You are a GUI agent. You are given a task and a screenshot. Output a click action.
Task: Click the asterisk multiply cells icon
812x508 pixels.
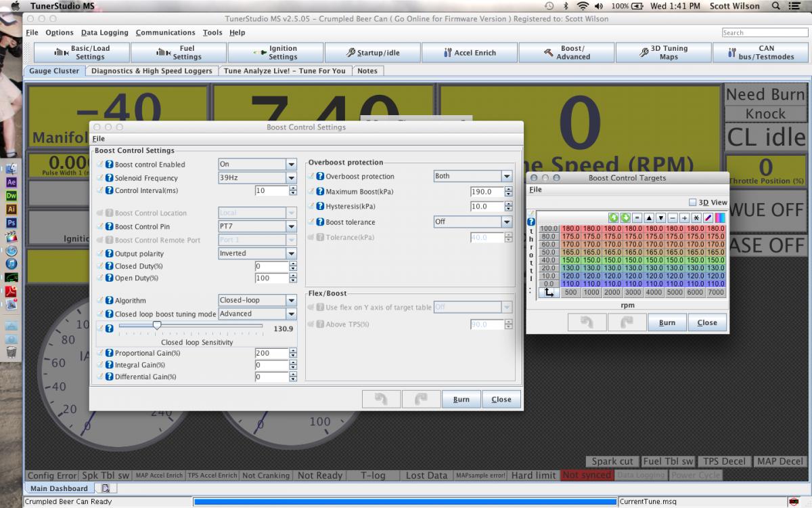pos(696,218)
